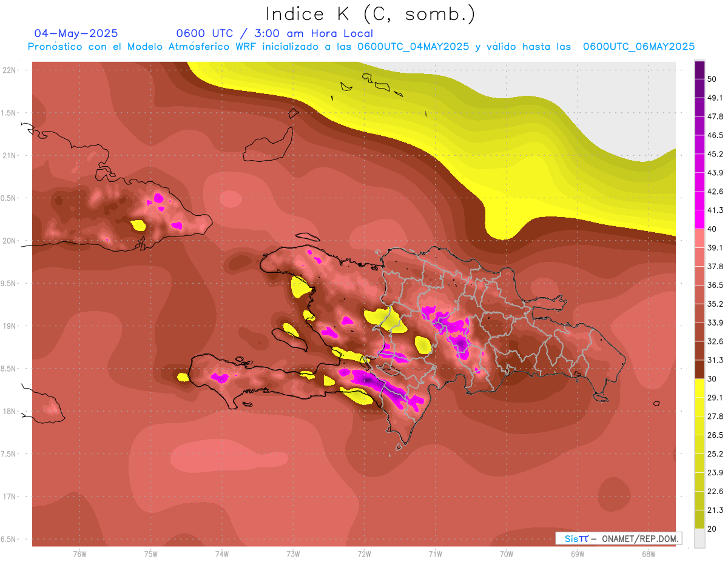This screenshot has height=562, width=728.
Task: Click the "21N" latitude label
Action: pyautogui.click(x=9, y=155)
